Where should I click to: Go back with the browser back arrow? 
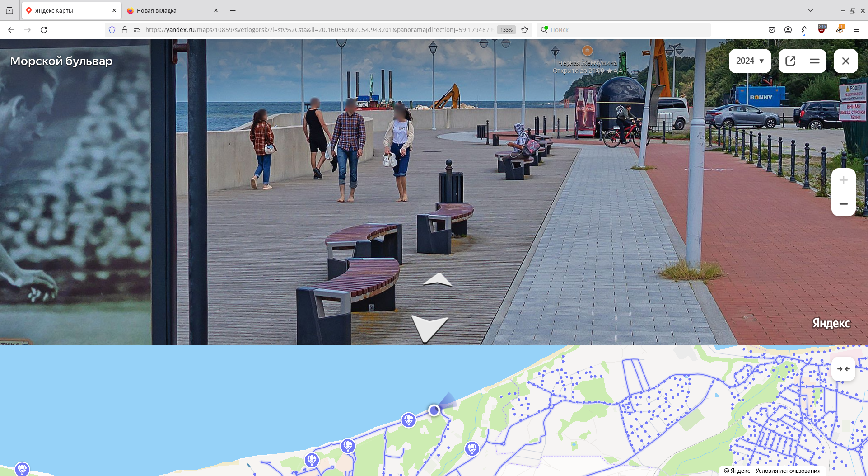(11, 30)
